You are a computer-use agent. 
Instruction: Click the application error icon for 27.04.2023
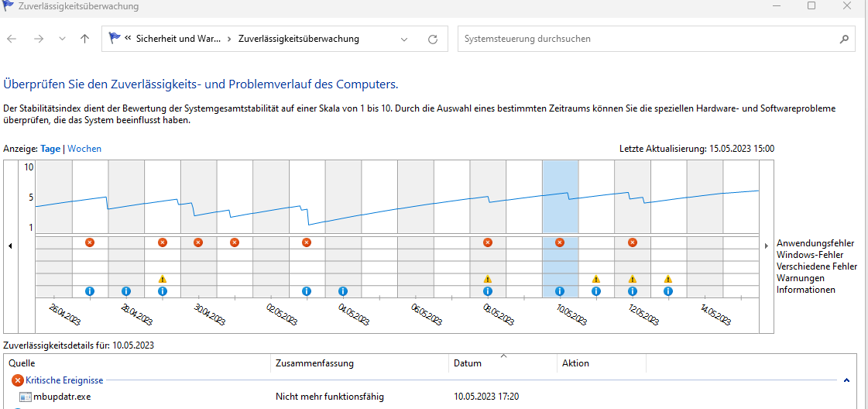coord(90,242)
